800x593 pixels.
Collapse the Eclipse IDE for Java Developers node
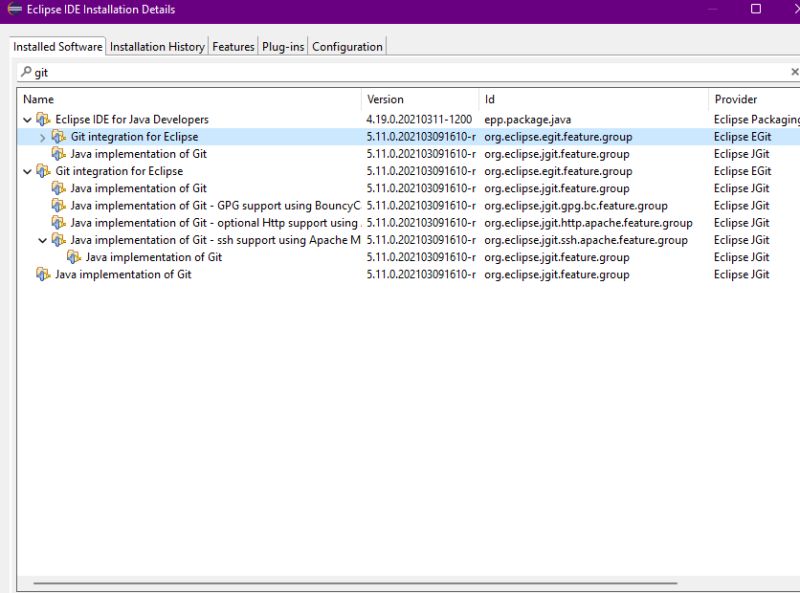[26, 119]
